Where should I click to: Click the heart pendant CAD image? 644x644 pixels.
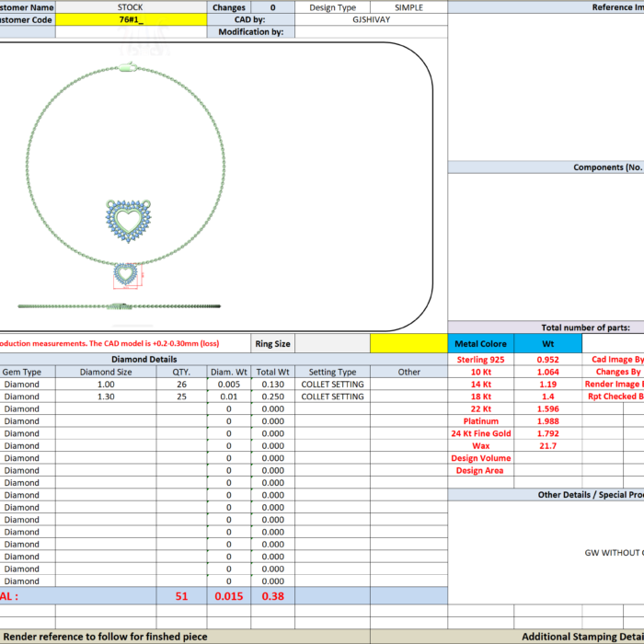click(129, 221)
